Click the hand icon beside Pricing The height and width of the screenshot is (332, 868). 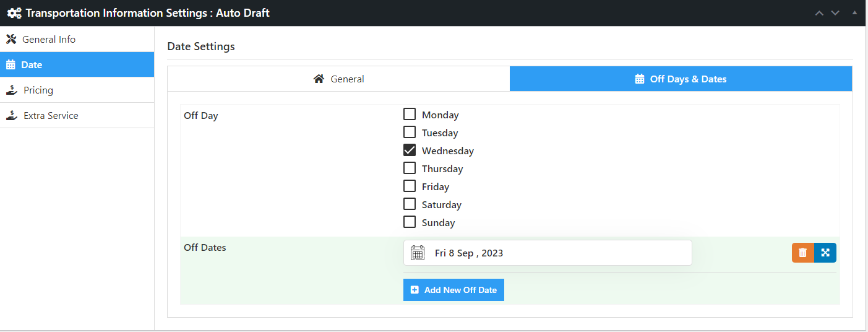[11, 90]
